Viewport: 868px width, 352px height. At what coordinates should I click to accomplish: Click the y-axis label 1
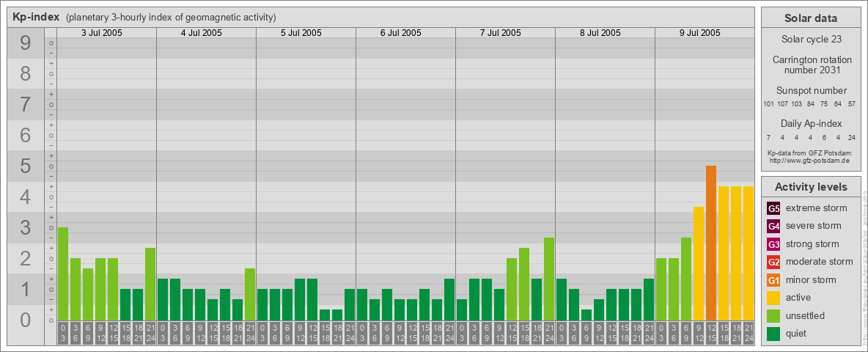[25, 289]
